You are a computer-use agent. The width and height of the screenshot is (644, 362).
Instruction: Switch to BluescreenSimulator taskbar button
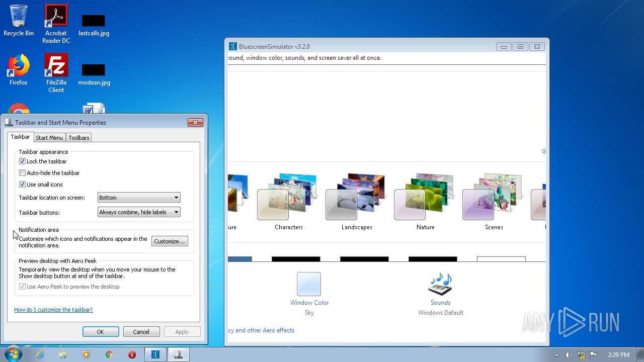155,354
